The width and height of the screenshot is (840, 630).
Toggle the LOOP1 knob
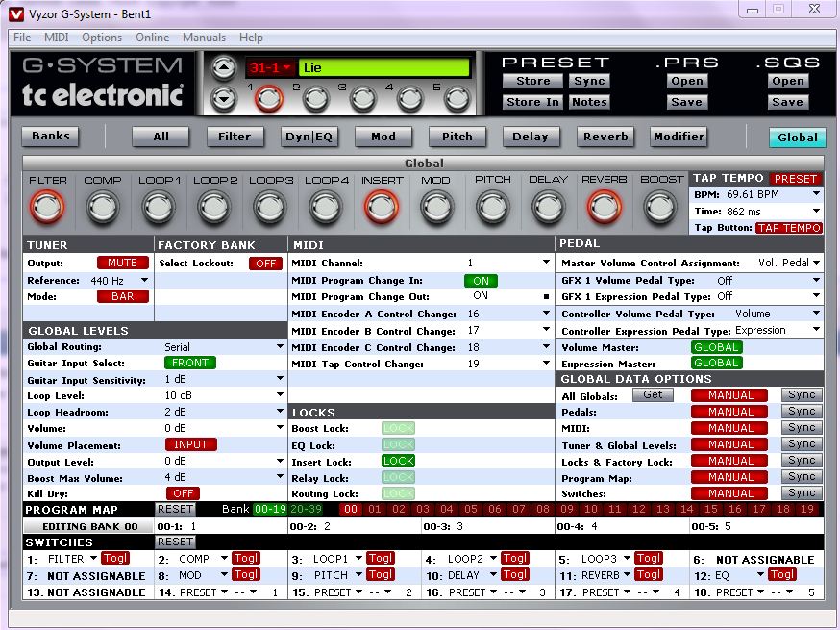click(x=159, y=208)
